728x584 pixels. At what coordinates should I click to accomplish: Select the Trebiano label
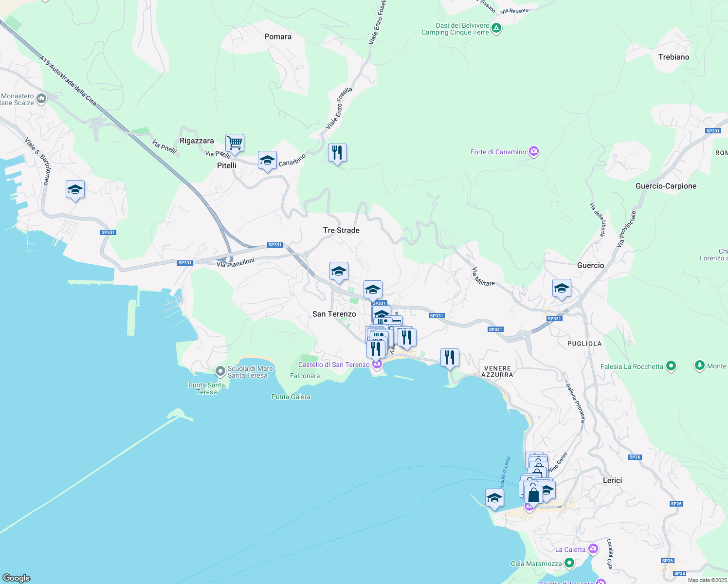[673, 57]
